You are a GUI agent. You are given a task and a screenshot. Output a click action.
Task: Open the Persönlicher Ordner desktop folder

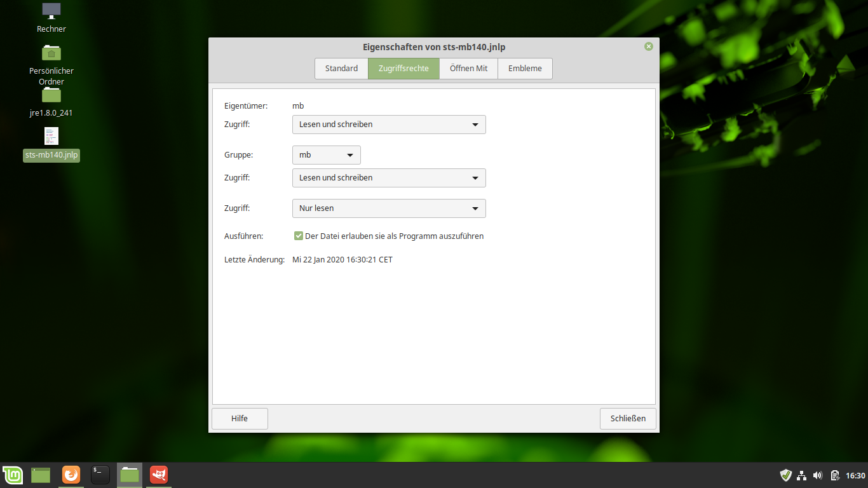point(51,53)
